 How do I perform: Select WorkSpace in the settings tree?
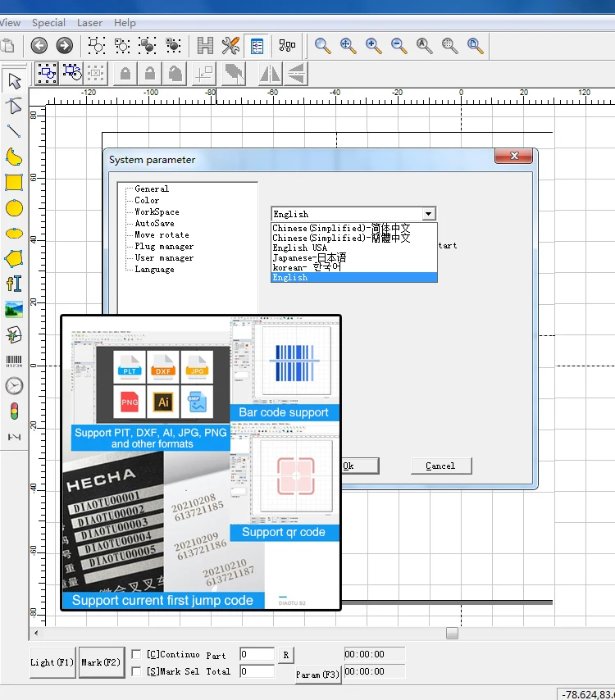coord(157,212)
